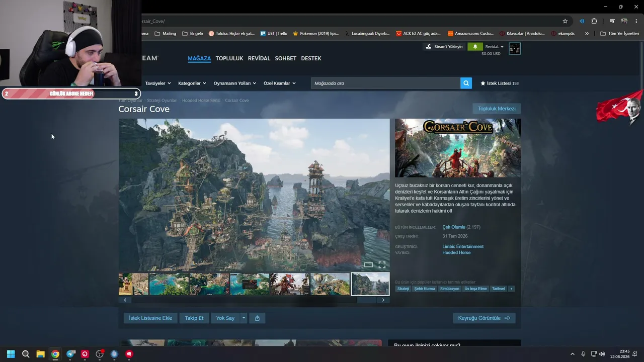
Task: Click the magnifier search button in Steam store
Action: pos(466,83)
